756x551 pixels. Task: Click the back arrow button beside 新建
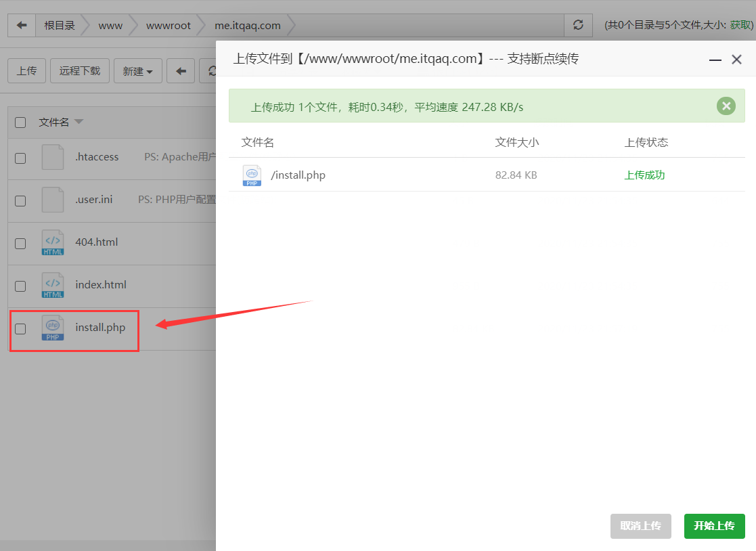tap(181, 71)
